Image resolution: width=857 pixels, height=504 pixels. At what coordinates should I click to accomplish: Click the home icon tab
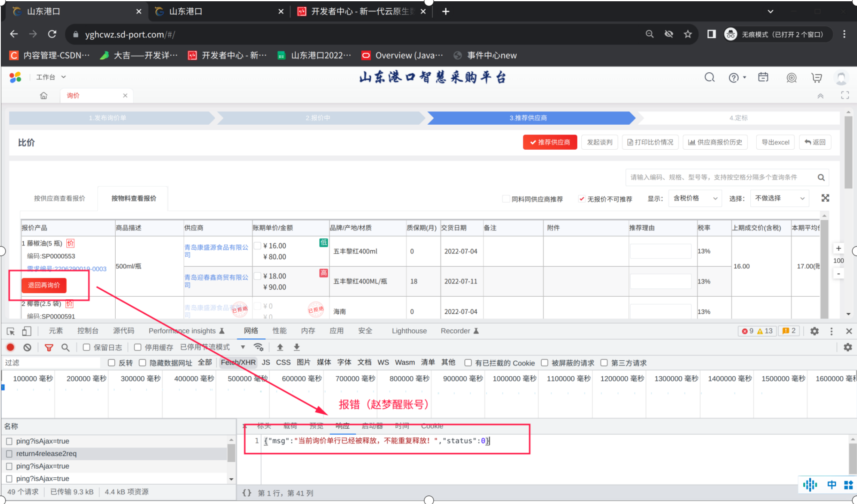43,95
